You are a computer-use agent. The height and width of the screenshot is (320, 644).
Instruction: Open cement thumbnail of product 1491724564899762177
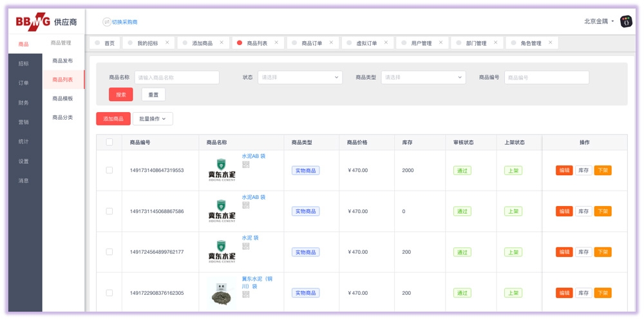[222, 252]
